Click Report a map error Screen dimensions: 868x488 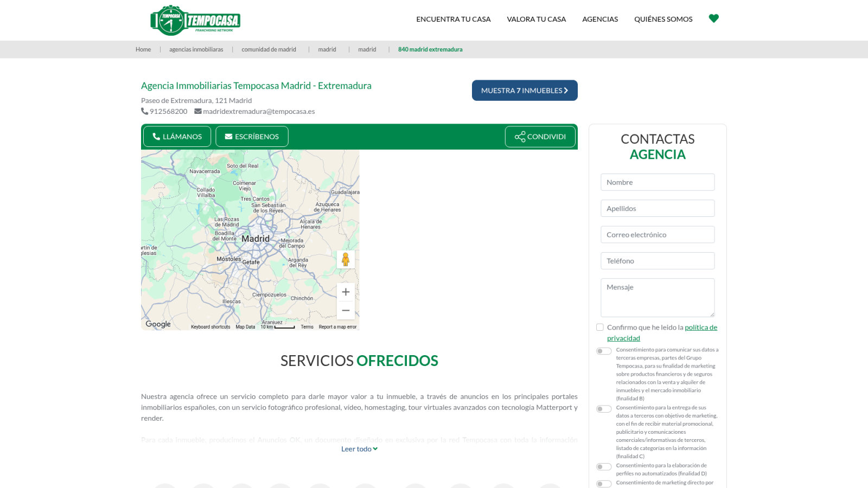click(337, 327)
